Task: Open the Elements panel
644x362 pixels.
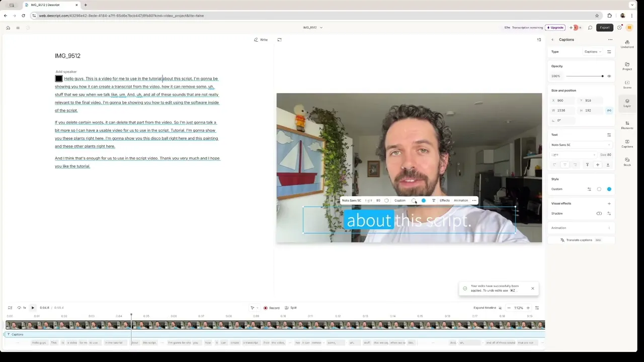Action: (627, 125)
